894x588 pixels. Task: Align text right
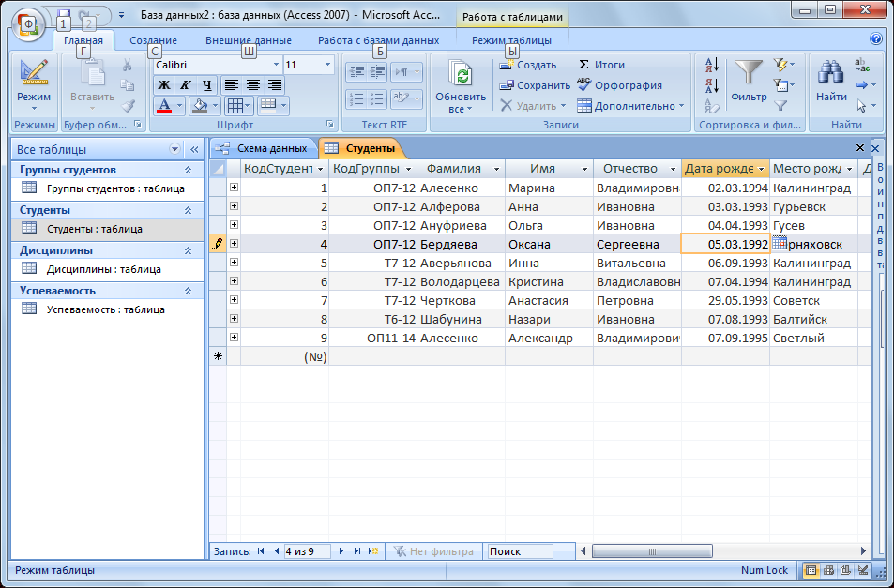pyautogui.click(x=274, y=85)
